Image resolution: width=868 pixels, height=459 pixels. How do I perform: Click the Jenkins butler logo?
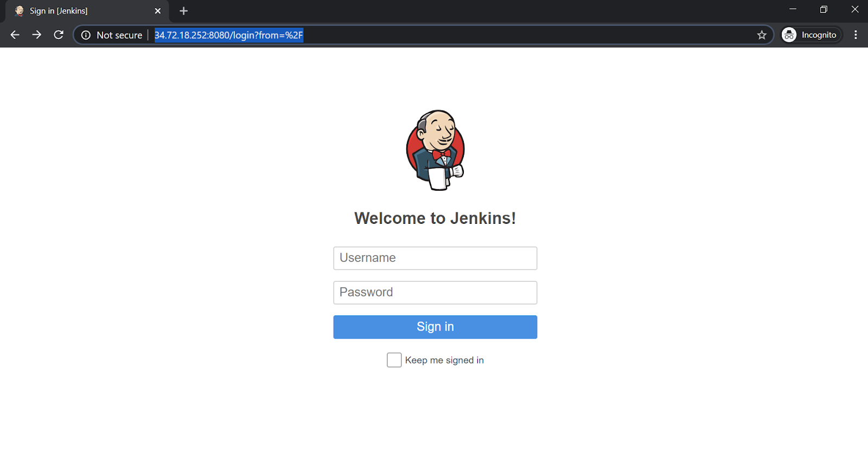[436, 150]
